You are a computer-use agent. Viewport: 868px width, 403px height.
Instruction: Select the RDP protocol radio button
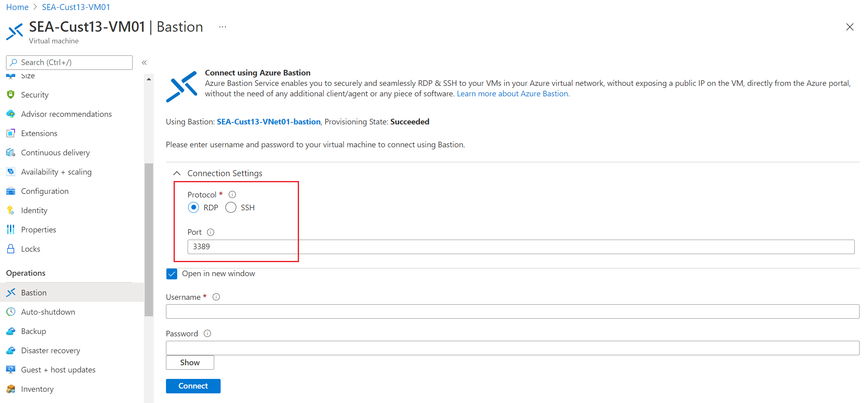[x=194, y=208]
